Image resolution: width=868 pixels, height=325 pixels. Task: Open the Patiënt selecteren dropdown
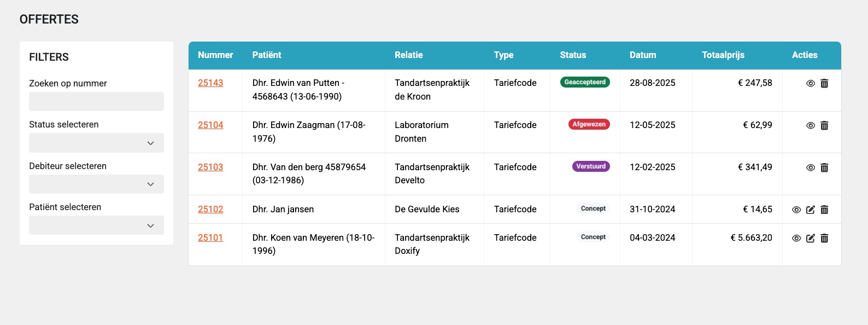[x=96, y=225]
